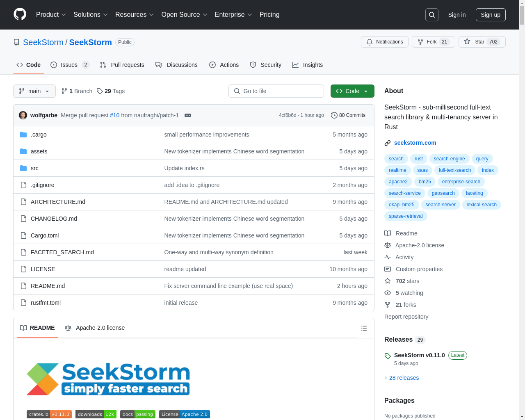The height and width of the screenshot is (420, 525).
Task: Expand the Open Source menu
Action: click(x=185, y=14)
